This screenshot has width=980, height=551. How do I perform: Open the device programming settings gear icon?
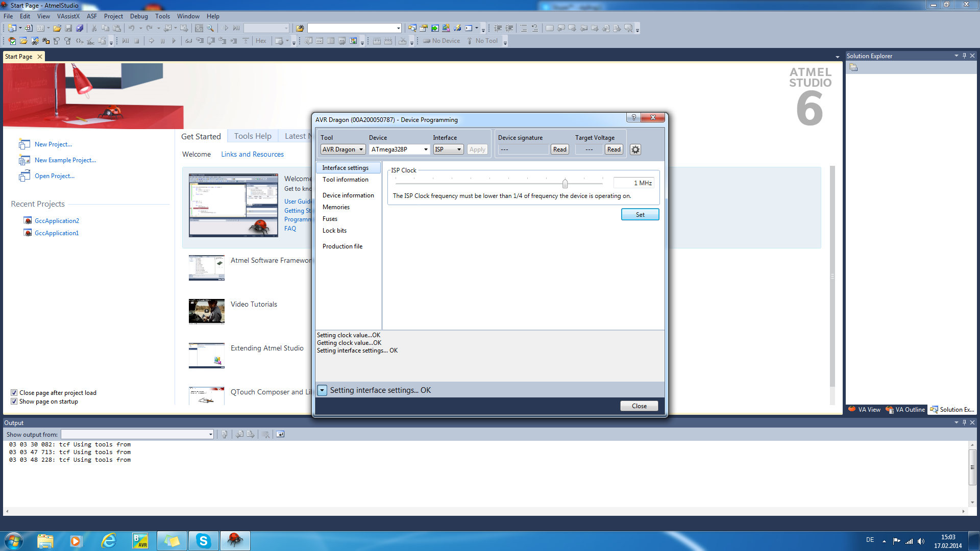[x=635, y=149]
